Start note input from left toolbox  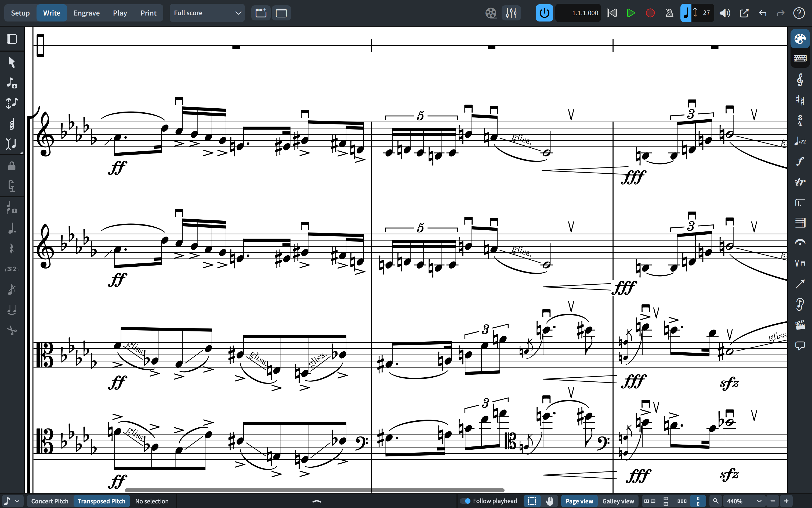point(12,83)
